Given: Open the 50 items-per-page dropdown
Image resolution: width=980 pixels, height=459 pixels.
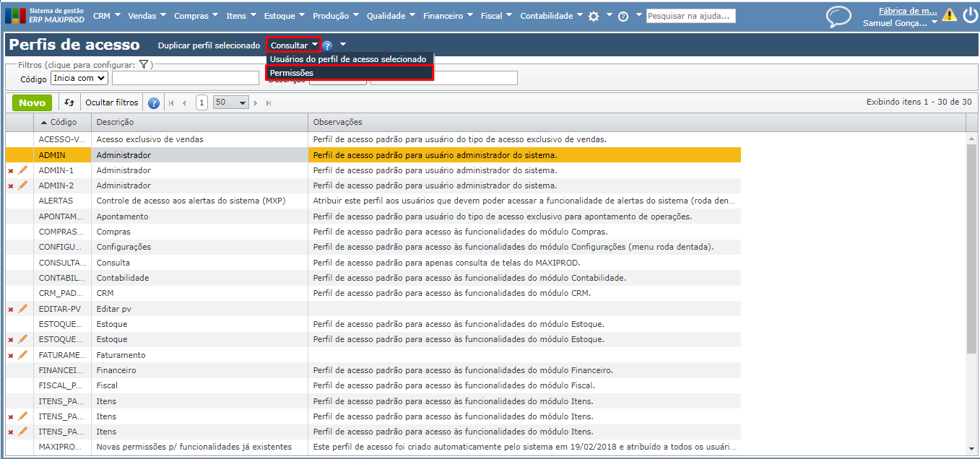Looking at the screenshot, I should 230,102.
